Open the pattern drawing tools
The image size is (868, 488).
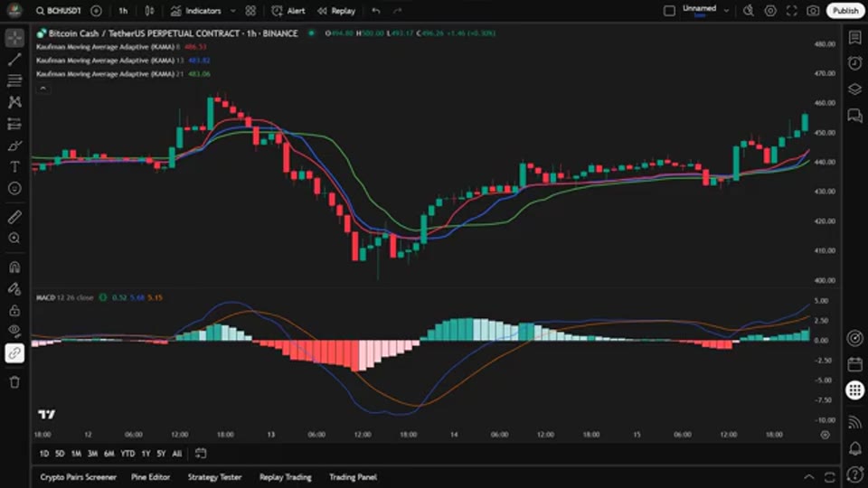click(14, 102)
